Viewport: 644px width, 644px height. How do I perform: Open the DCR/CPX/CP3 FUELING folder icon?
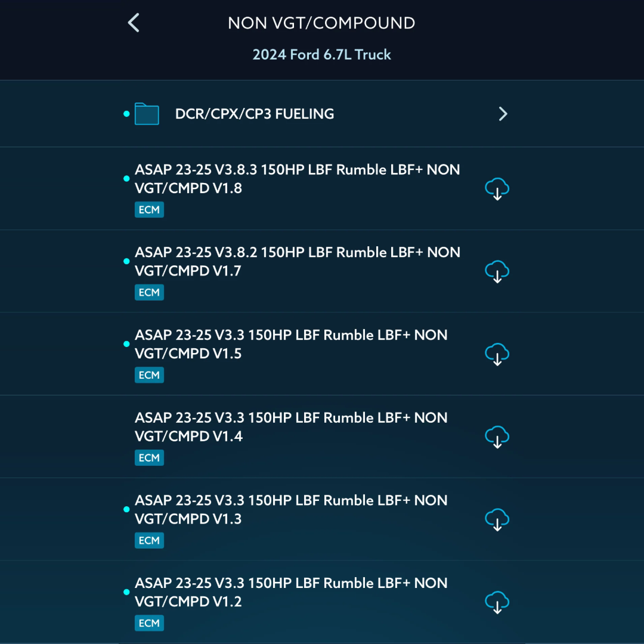click(147, 114)
